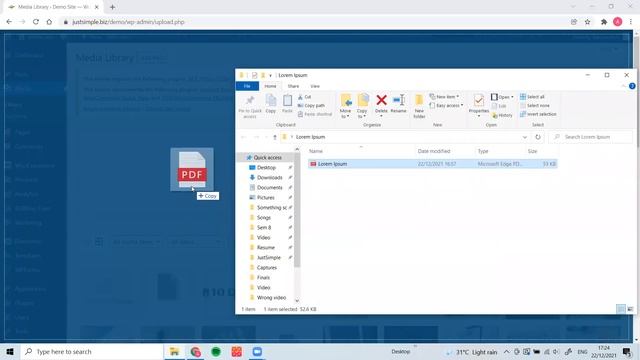Click the Explorer help question icon
Viewport: 640px width, 360px height.
point(632,86)
